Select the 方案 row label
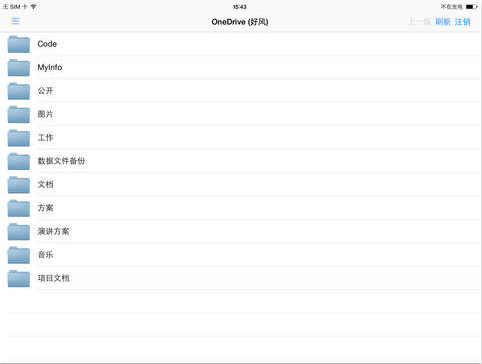This screenshot has height=364, width=482. (x=45, y=208)
